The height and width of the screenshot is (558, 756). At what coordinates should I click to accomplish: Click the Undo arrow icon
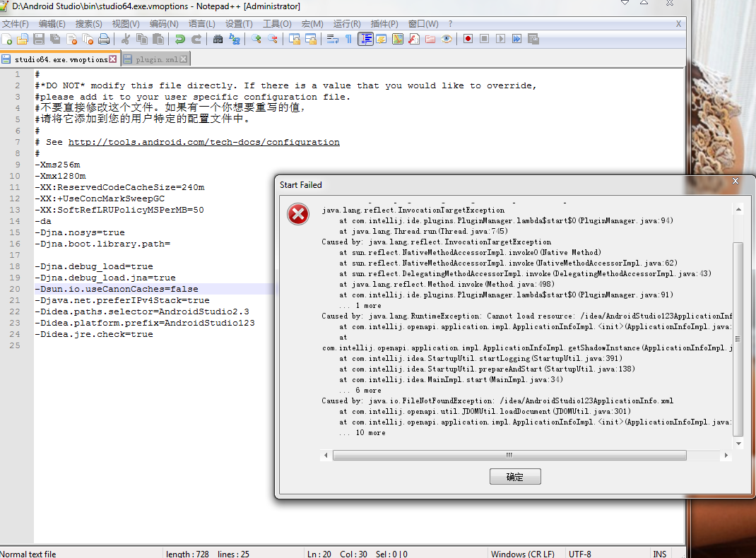point(180,39)
